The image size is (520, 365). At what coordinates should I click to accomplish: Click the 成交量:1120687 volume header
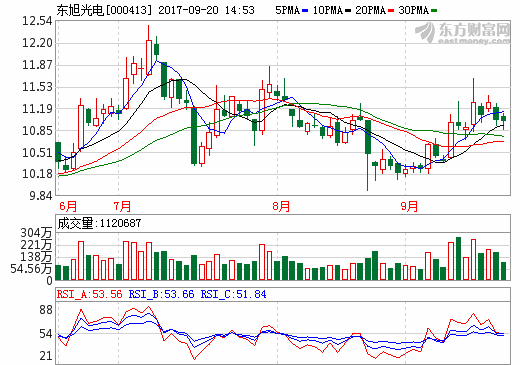point(99,223)
